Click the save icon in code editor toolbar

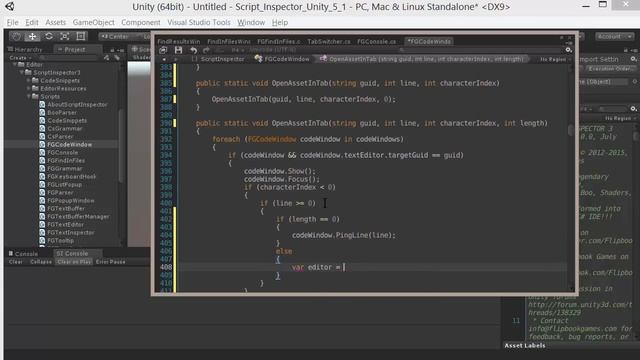178,50
